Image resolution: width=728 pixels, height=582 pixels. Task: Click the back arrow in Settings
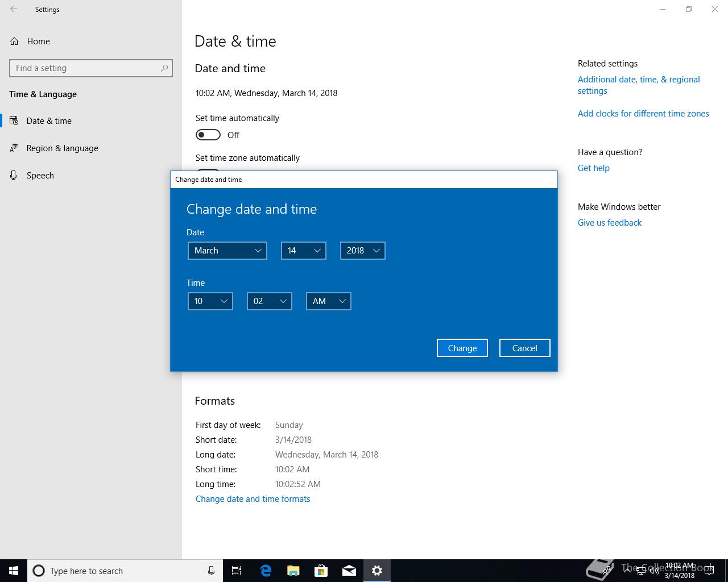pos(14,9)
